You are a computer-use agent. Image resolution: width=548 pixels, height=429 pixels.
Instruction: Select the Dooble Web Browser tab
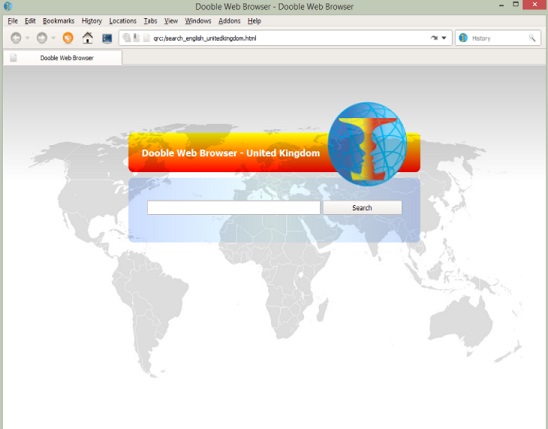pos(63,58)
